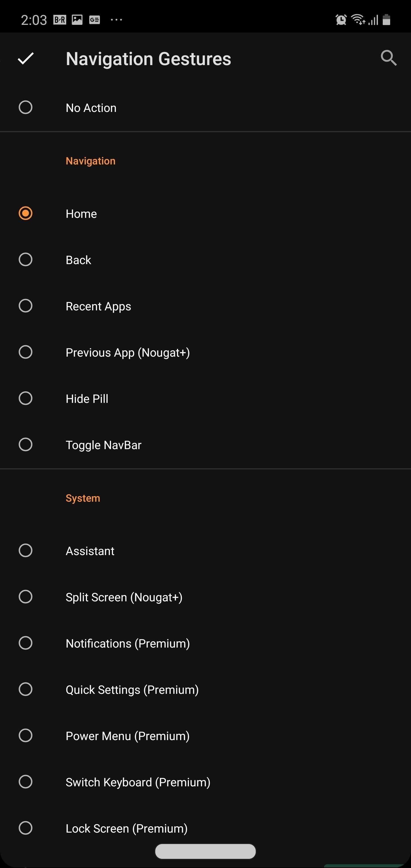The image size is (411, 868).
Task: Tap the battery status icon
Action: 387,19
